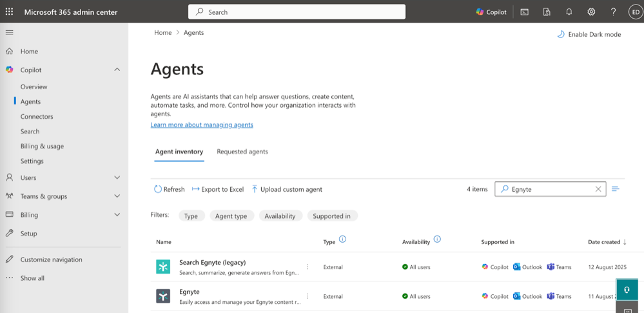Click info icon next to Type column
The width and height of the screenshot is (644, 313).
pos(342,239)
